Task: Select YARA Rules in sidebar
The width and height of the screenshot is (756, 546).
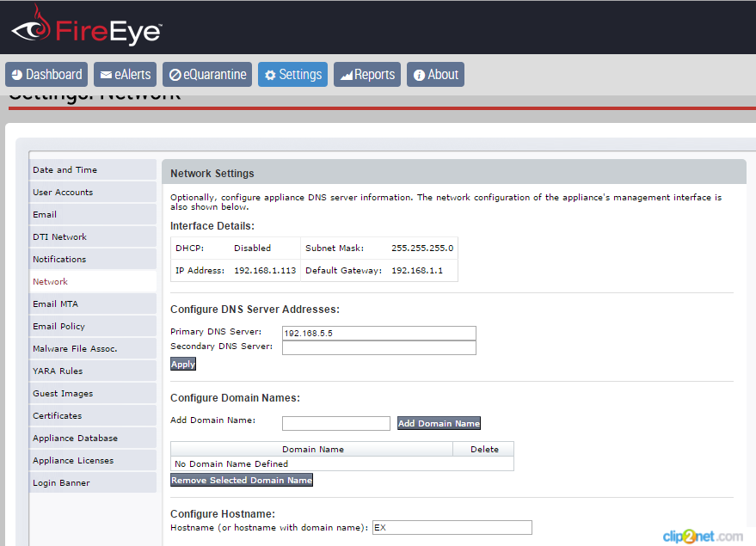Action: [x=93, y=371]
